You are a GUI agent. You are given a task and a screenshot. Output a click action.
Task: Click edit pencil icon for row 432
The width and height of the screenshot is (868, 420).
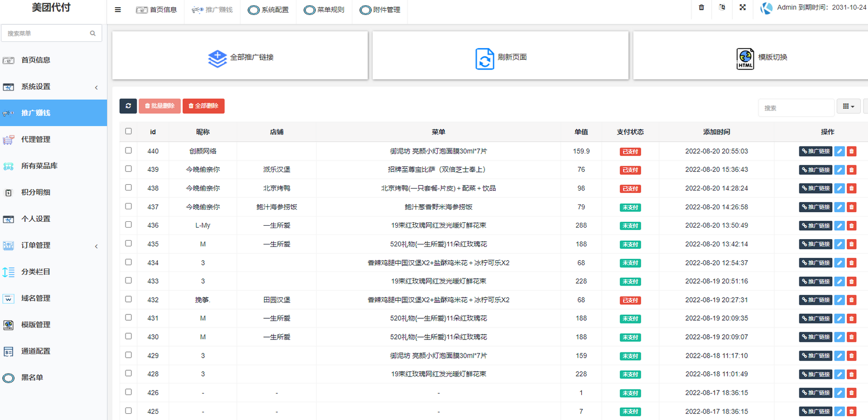pos(840,300)
